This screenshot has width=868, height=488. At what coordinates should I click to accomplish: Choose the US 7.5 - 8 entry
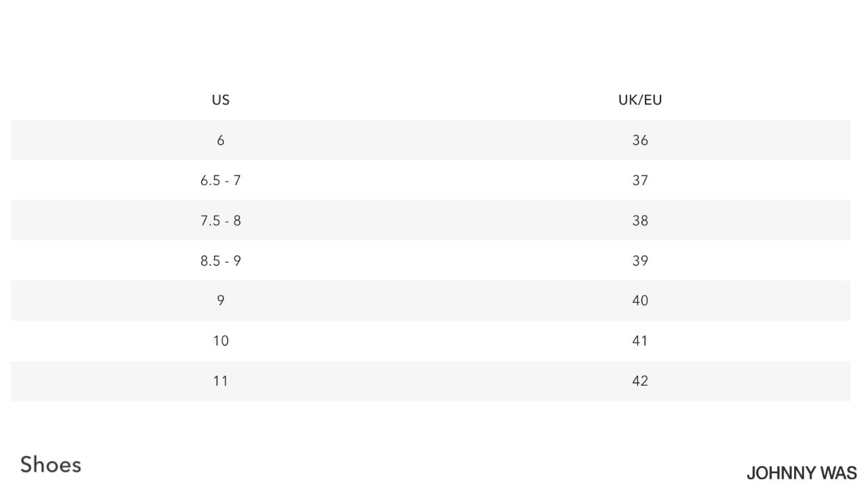[x=220, y=220]
